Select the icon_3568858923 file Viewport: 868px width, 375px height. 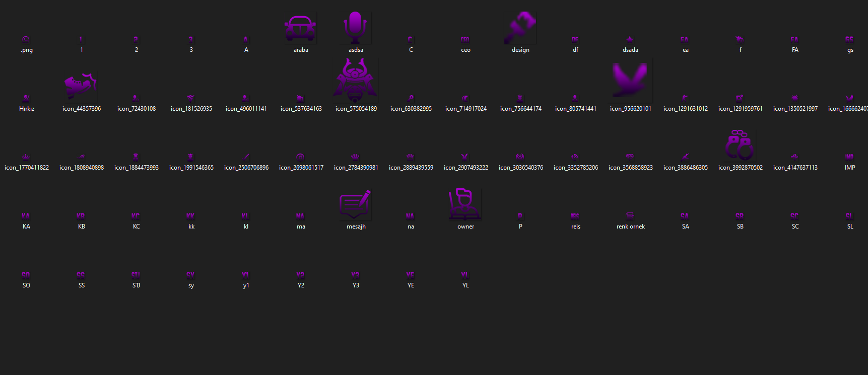(x=630, y=157)
